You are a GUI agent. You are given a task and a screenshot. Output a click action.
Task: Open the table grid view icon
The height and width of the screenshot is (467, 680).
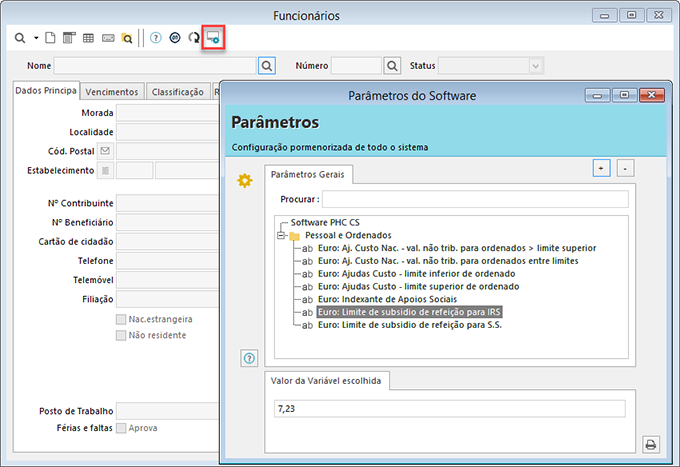(x=88, y=38)
